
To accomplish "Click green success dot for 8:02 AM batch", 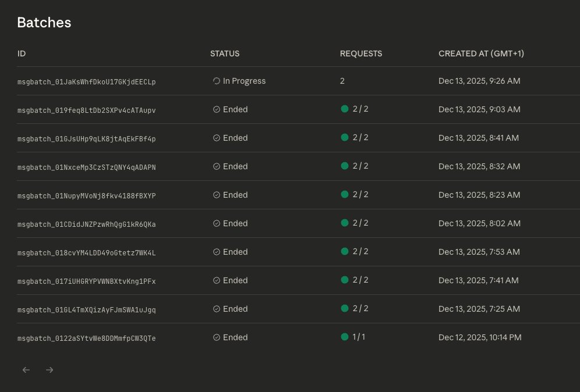I will [344, 223].
